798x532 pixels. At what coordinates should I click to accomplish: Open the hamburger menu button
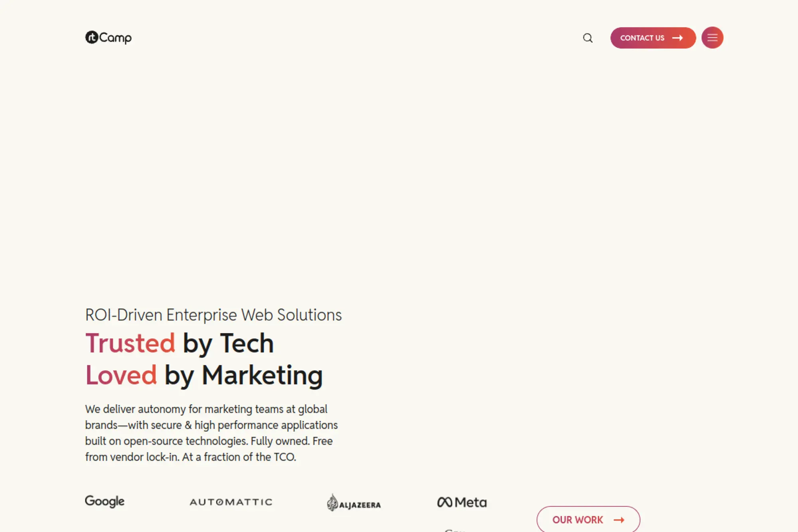coord(712,38)
